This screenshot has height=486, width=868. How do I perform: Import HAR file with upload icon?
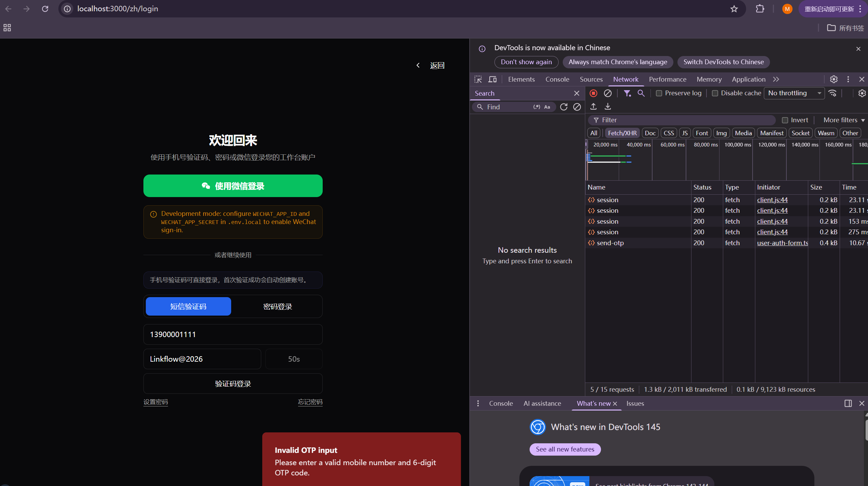click(593, 107)
